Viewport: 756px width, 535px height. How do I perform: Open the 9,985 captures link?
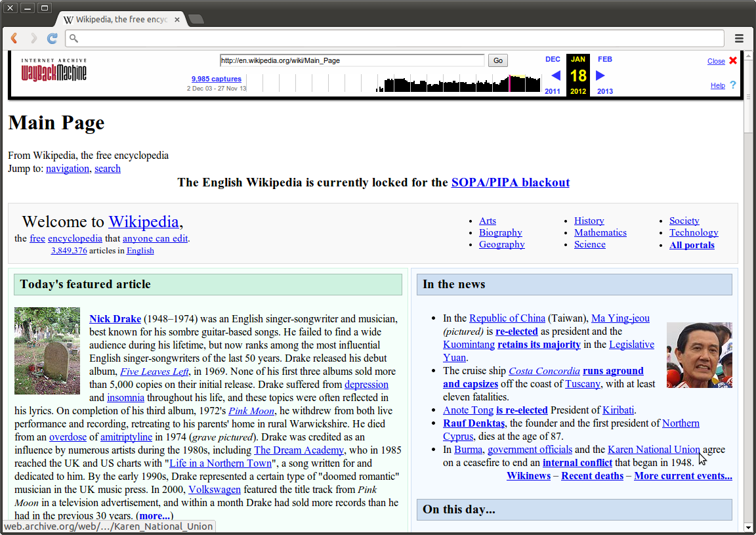tap(216, 79)
